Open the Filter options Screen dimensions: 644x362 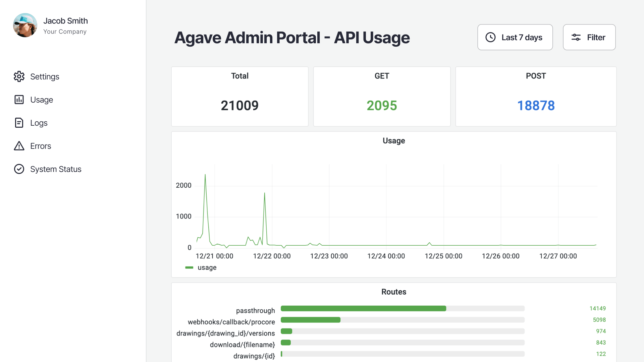point(589,37)
